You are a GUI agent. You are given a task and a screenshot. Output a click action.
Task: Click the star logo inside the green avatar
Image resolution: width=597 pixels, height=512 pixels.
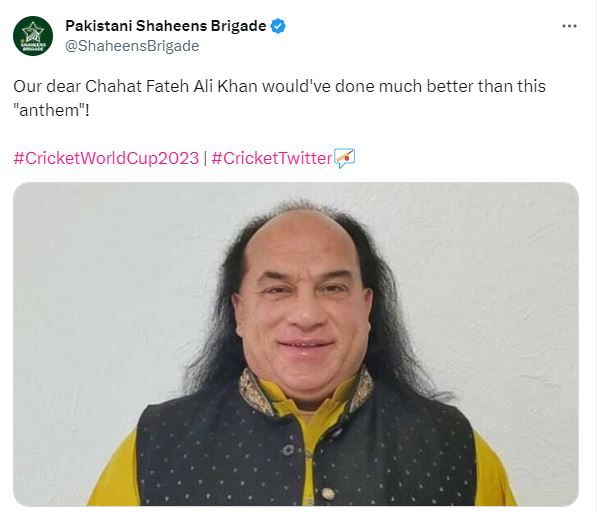point(33,32)
